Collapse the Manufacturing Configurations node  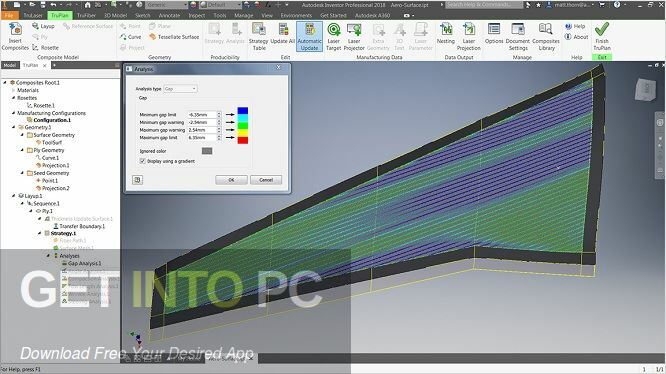point(14,113)
